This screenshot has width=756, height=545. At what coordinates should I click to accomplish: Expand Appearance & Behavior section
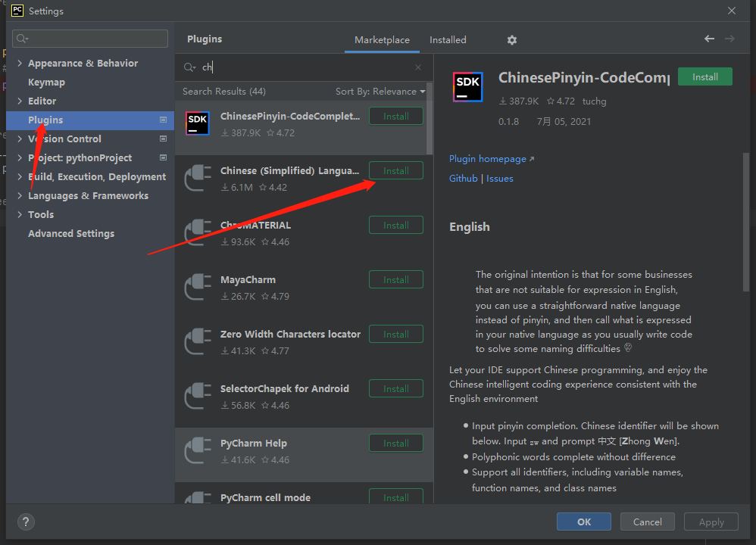coord(20,63)
